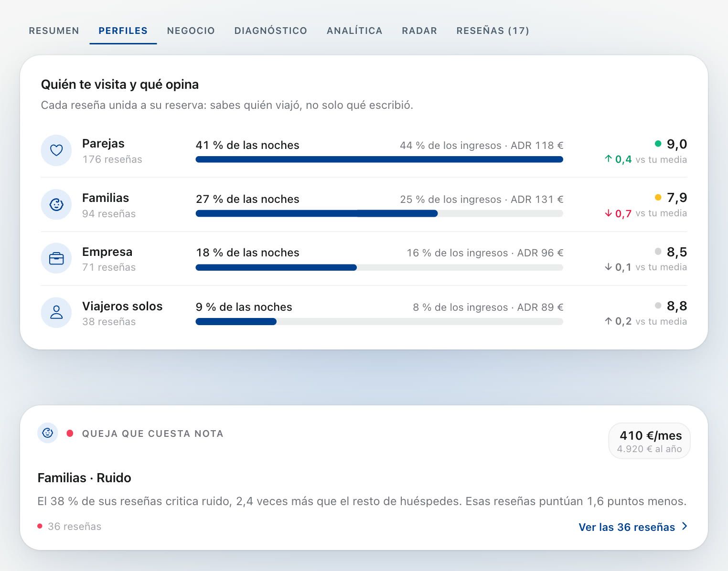728x571 pixels.
Task: Open the Reseñas (17) tab
Action: (493, 31)
